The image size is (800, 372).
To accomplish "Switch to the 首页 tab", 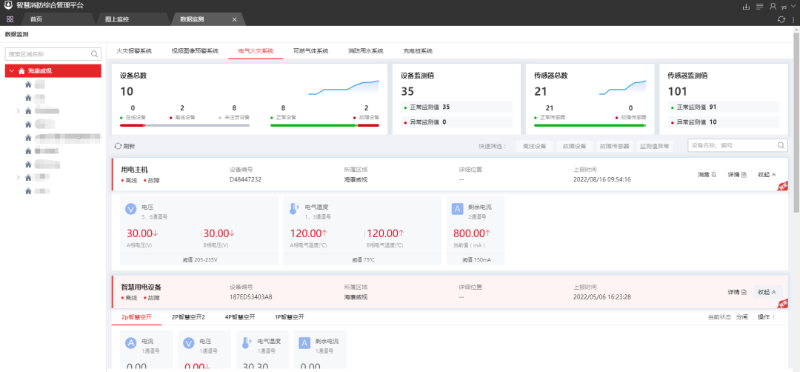I will pos(36,19).
